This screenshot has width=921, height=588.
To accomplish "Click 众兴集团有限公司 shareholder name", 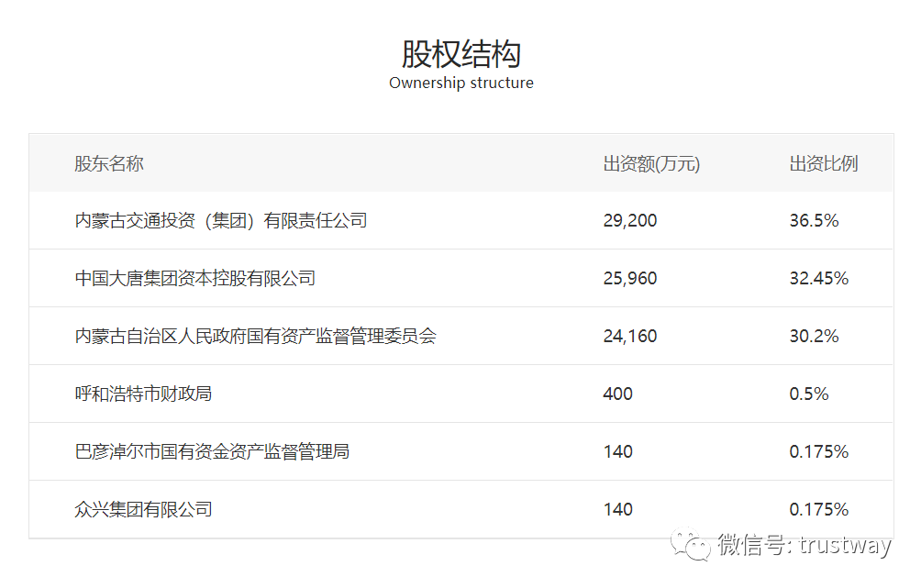I will [143, 509].
